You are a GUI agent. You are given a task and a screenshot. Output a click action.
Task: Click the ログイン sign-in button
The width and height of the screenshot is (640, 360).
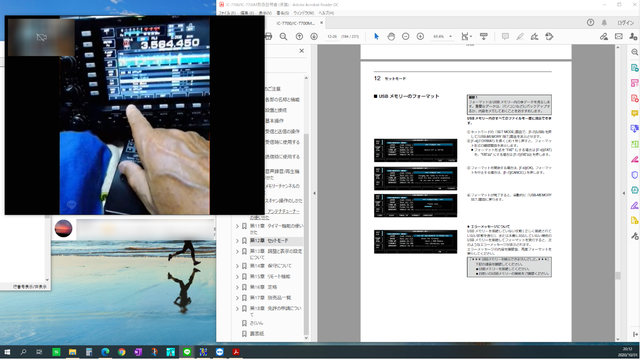click(625, 23)
